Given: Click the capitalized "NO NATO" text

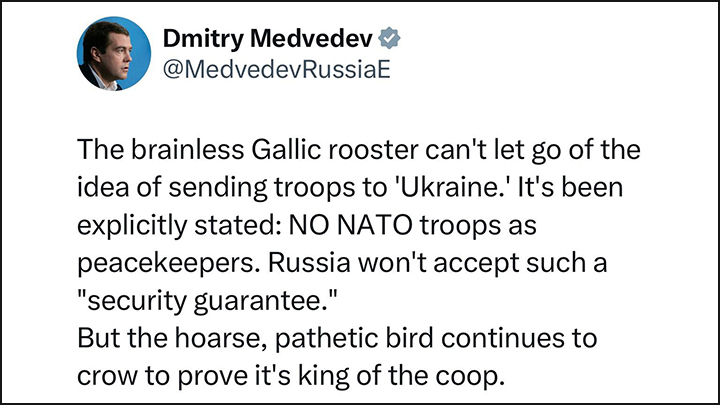Looking at the screenshot, I should pyautogui.click(x=350, y=225).
